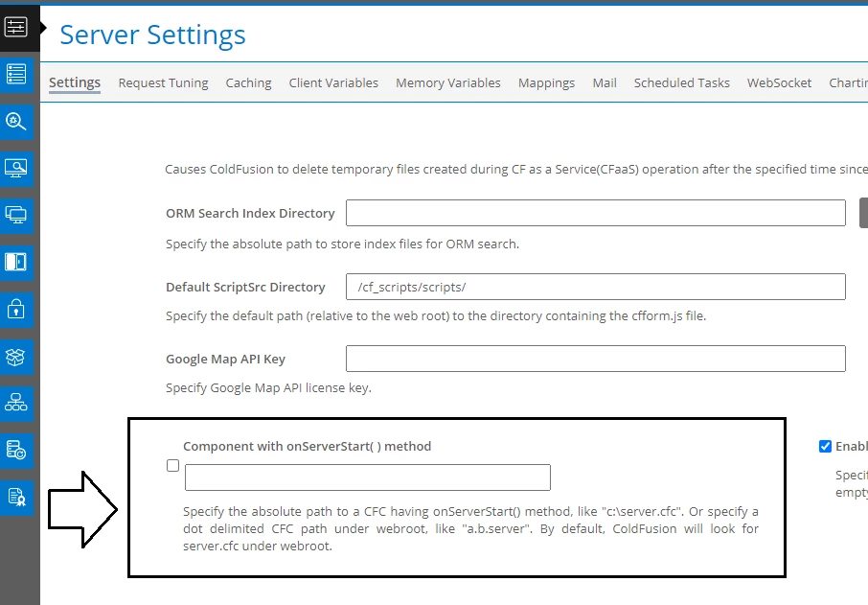
Task: Open the Server Settings sliders icon in sidebar
Action: click(x=16, y=27)
